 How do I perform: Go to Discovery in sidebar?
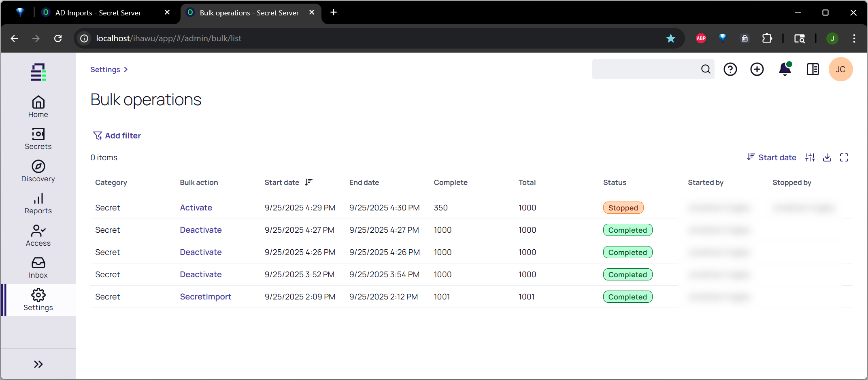click(38, 171)
